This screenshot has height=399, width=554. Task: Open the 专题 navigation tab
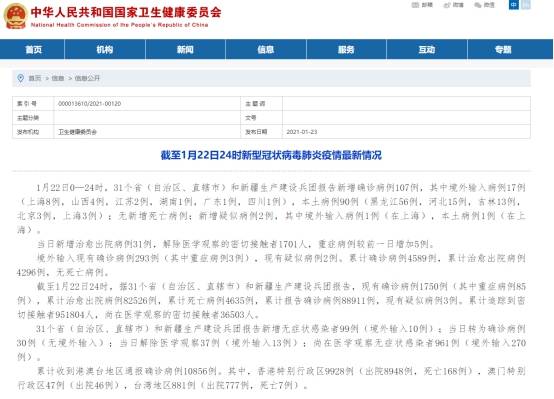(x=510, y=49)
